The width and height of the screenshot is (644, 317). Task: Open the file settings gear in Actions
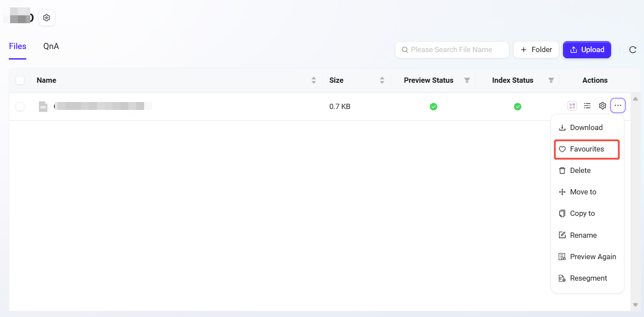(602, 106)
